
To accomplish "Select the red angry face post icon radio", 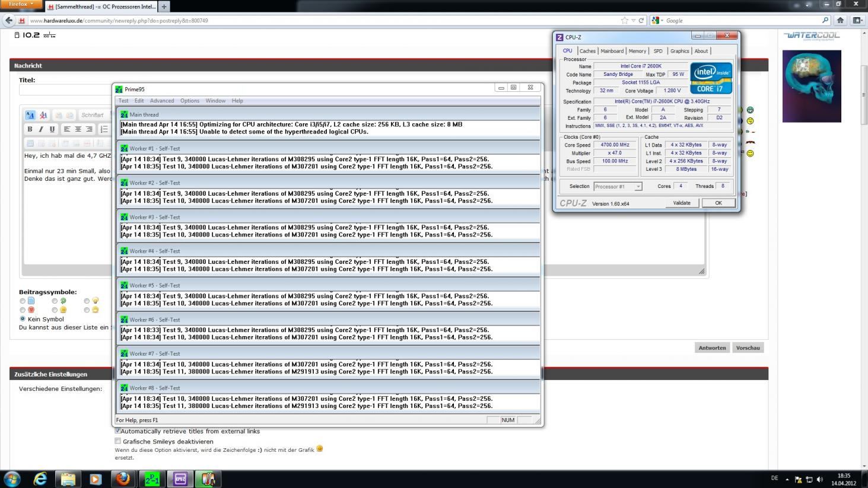I will [x=23, y=310].
